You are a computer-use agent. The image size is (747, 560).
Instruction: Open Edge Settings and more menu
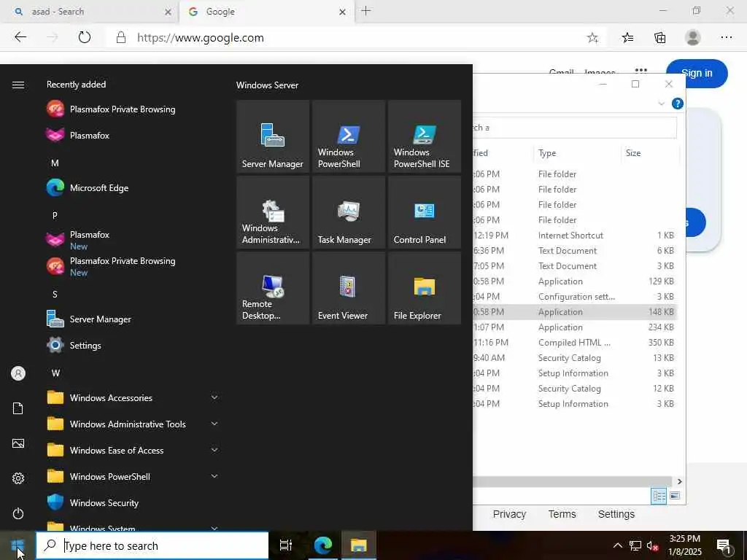pos(726,38)
